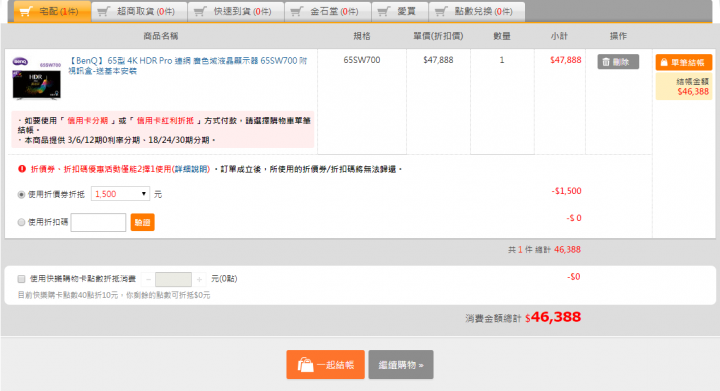The width and height of the screenshot is (720, 391).
Task: Open the 金石堂 (0件) tab
Action: [x=328, y=11]
